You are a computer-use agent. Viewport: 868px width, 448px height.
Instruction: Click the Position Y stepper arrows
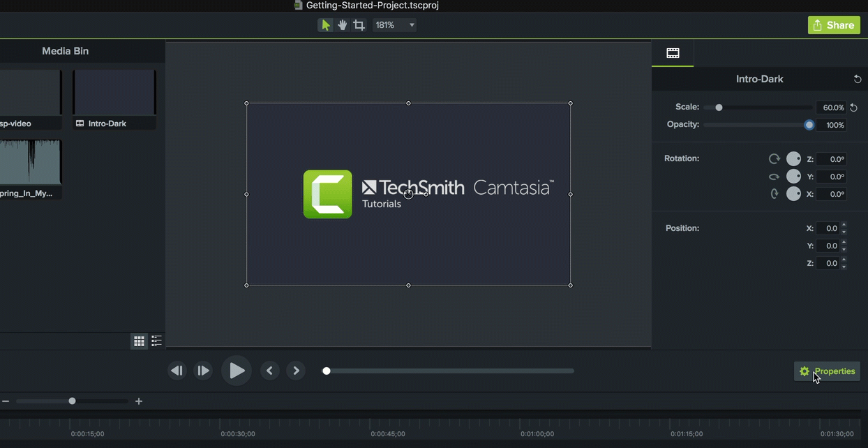click(844, 246)
